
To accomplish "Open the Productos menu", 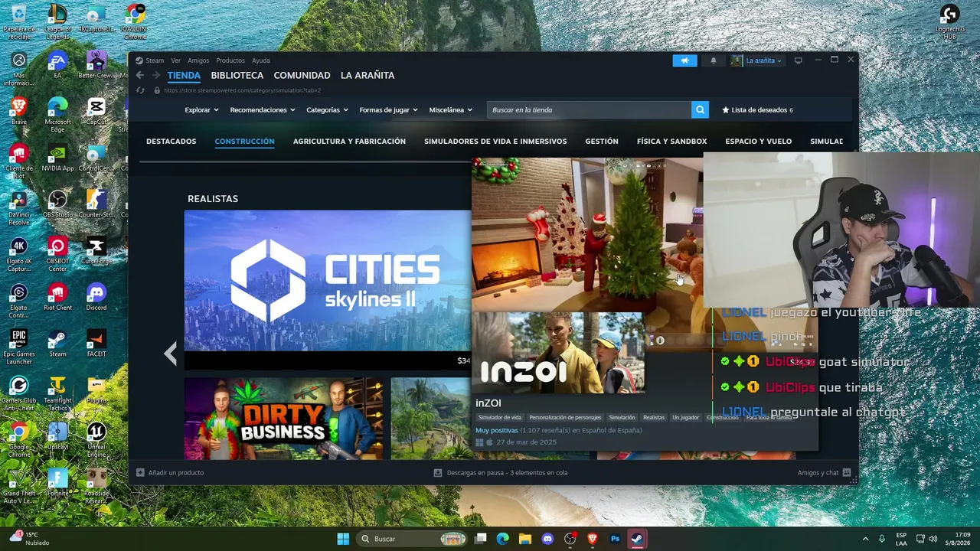I will (230, 60).
